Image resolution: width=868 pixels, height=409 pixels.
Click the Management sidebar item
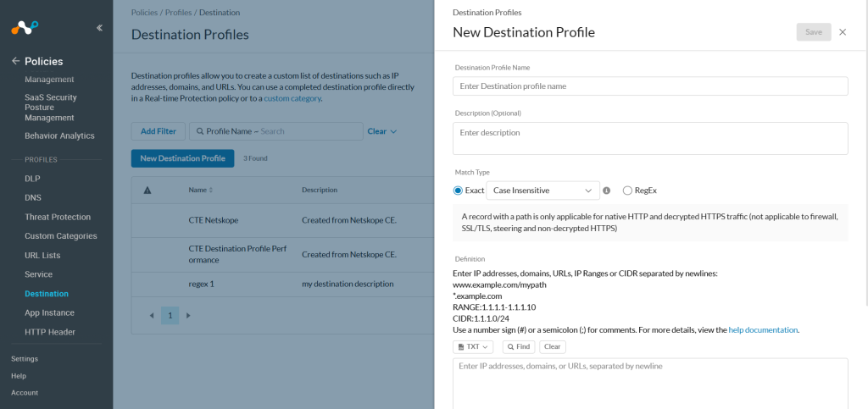49,80
